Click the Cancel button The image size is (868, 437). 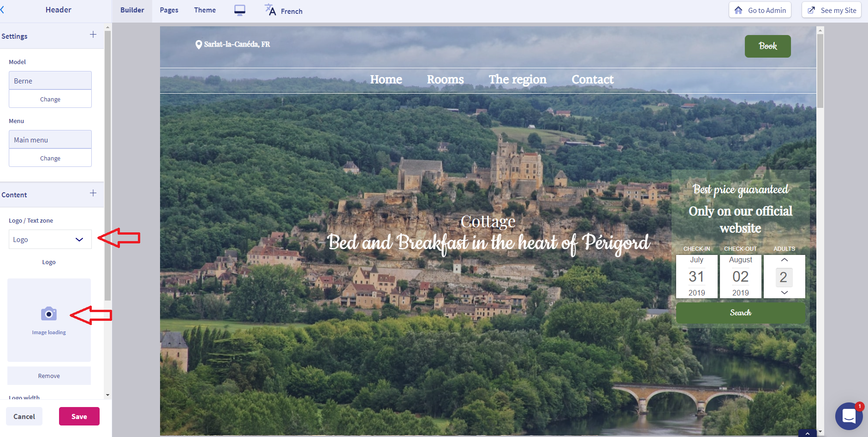(x=24, y=416)
